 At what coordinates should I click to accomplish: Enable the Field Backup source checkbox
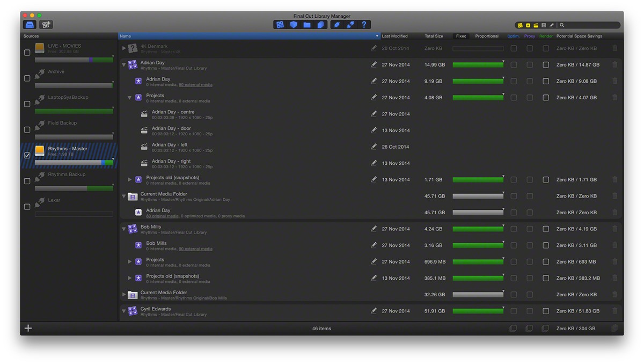pyautogui.click(x=27, y=130)
